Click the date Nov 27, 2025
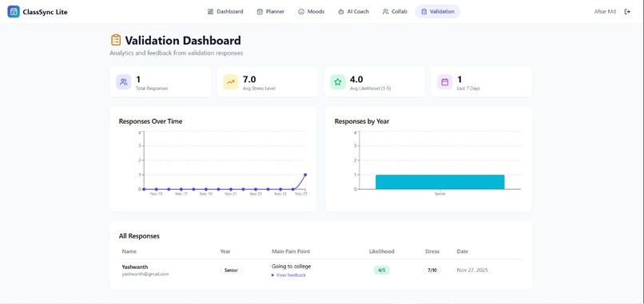 [x=472, y=270]
